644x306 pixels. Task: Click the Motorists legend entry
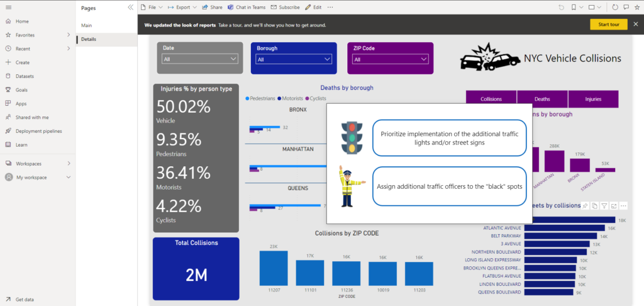coord(290,98)
